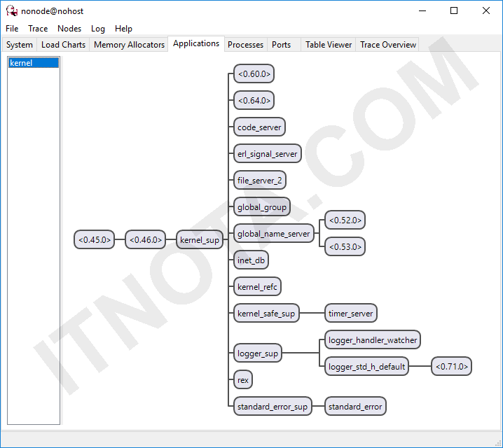
Task: Select the <0.71.0> process node
Action: click(451, 367)
